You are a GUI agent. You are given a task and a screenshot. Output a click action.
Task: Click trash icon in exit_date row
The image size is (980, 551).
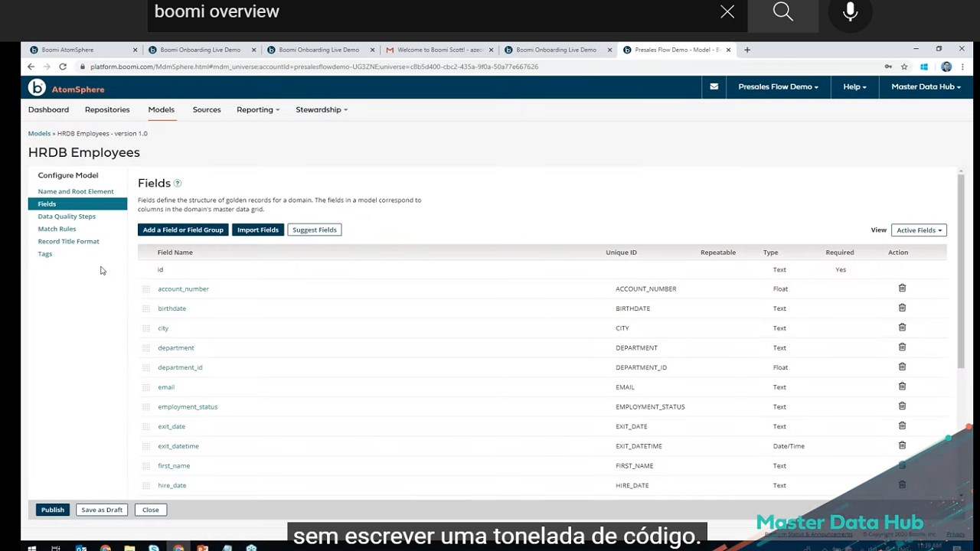pos(902,425)
